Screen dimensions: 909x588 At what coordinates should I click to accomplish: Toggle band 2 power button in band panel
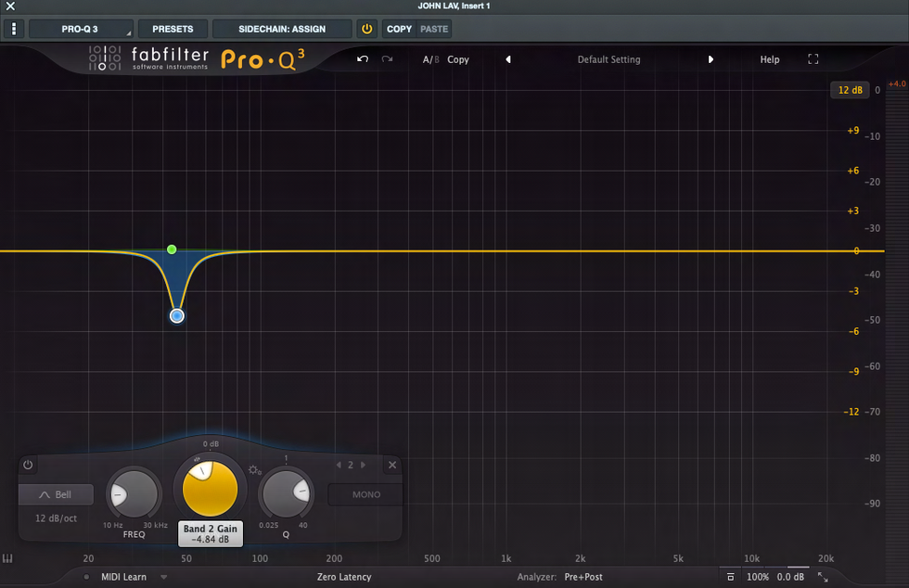tap(28, 465)
